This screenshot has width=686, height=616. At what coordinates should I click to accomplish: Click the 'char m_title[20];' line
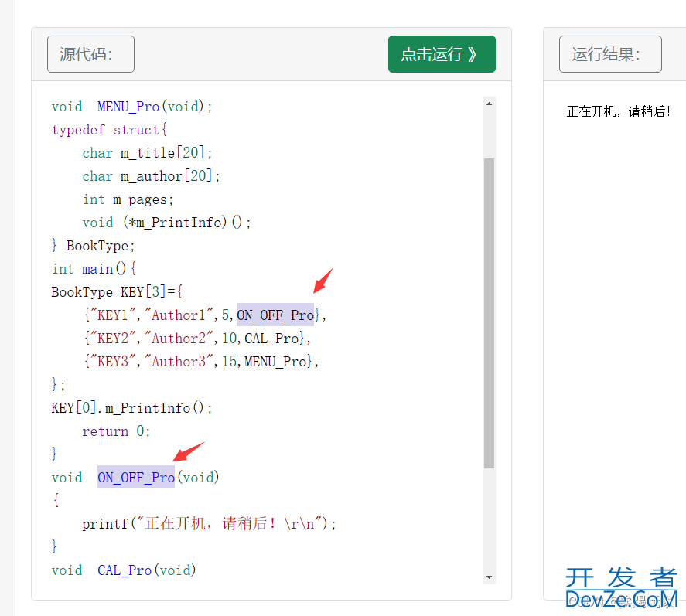pos(147,152)
